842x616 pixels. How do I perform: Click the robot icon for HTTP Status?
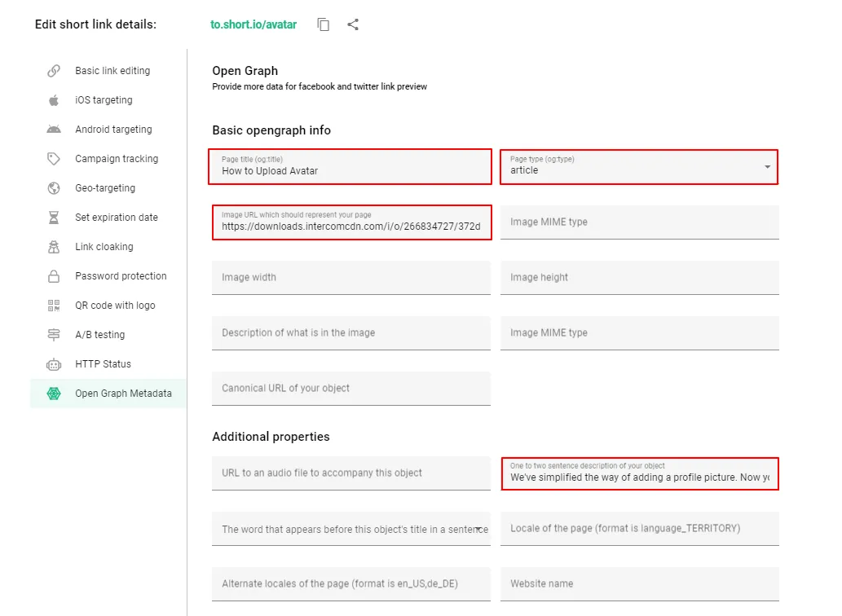tap(54, 364)
